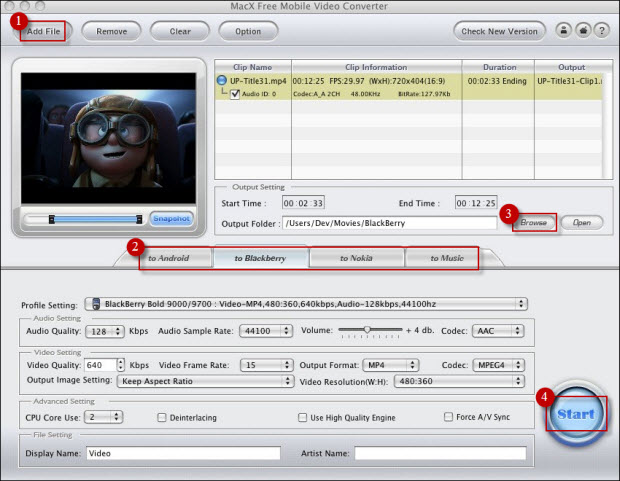Enable Use High Quality Engine
The width and height of the screenshot is (620, 481).
point(302,417)
